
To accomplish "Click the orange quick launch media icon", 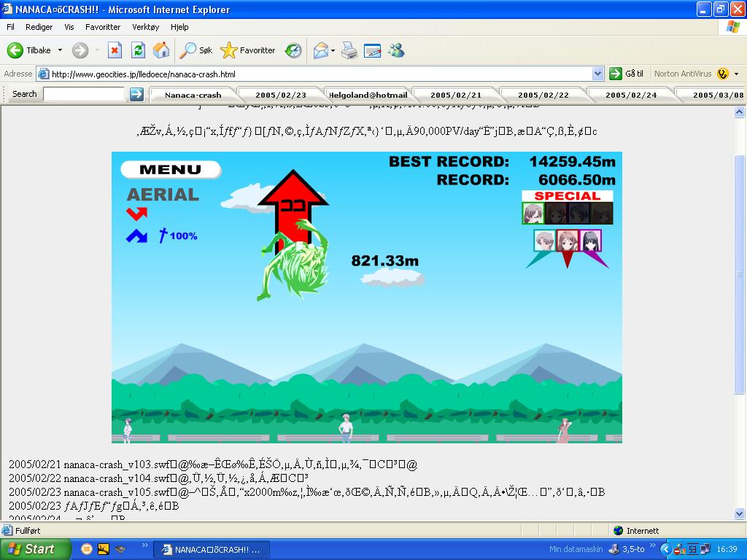I will (x=86, y=549).
